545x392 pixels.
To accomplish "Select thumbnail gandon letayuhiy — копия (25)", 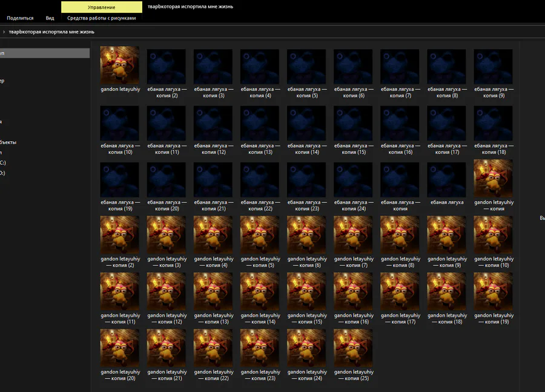I will click(353, 348).
